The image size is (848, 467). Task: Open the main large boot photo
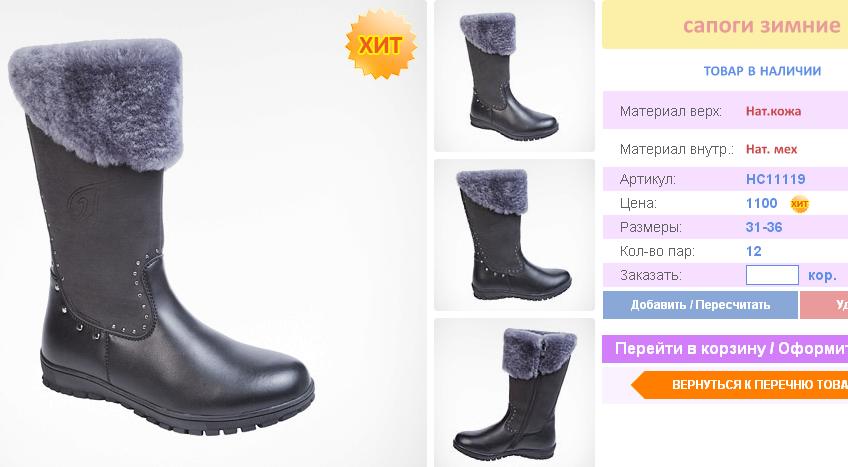click(x=213, y=234)
